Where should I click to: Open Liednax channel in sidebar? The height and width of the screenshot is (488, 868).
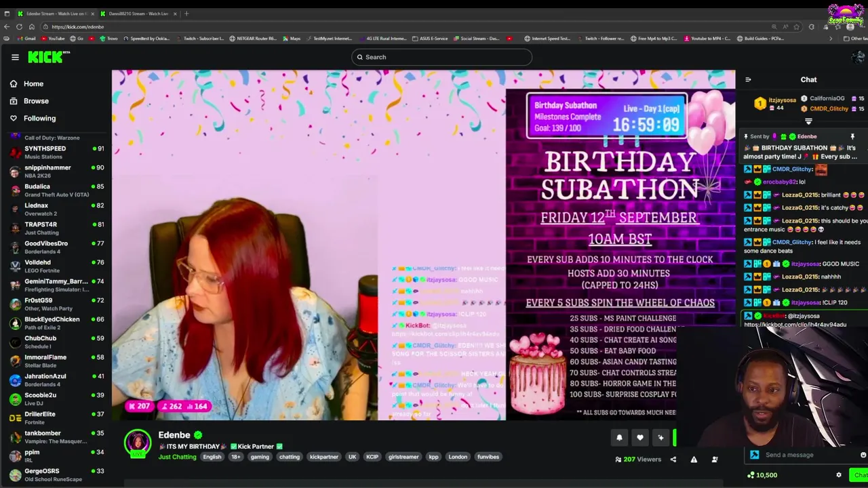click(56, 209)
